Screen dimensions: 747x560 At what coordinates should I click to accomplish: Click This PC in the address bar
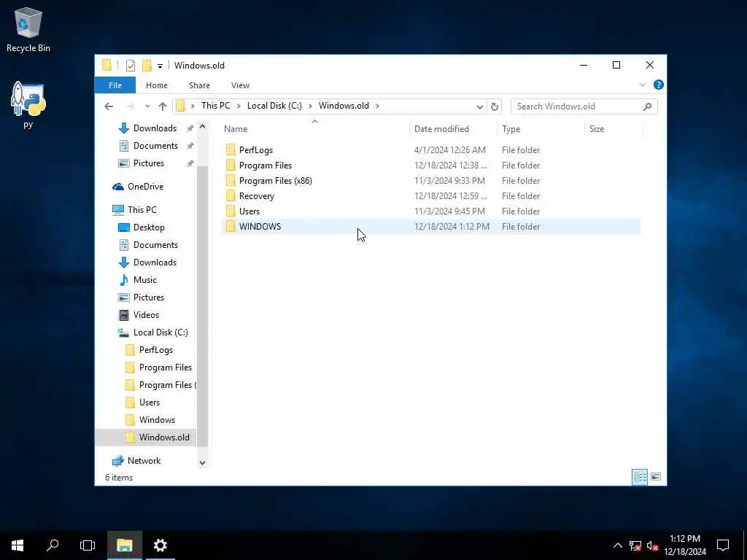(215, 106)
